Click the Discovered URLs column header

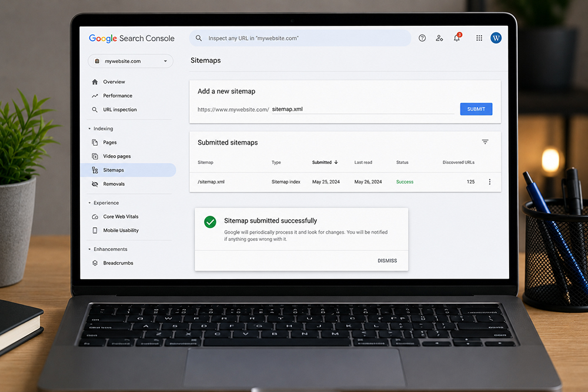pyautogui.click(x=458, y=162)
